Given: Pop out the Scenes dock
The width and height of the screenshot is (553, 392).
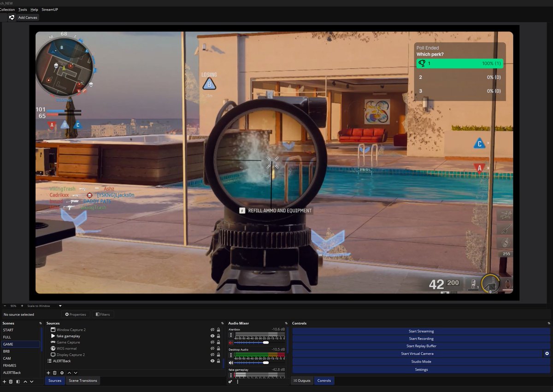Looking at the screenshot, I should pyautogui.click(x=41, y=323).
